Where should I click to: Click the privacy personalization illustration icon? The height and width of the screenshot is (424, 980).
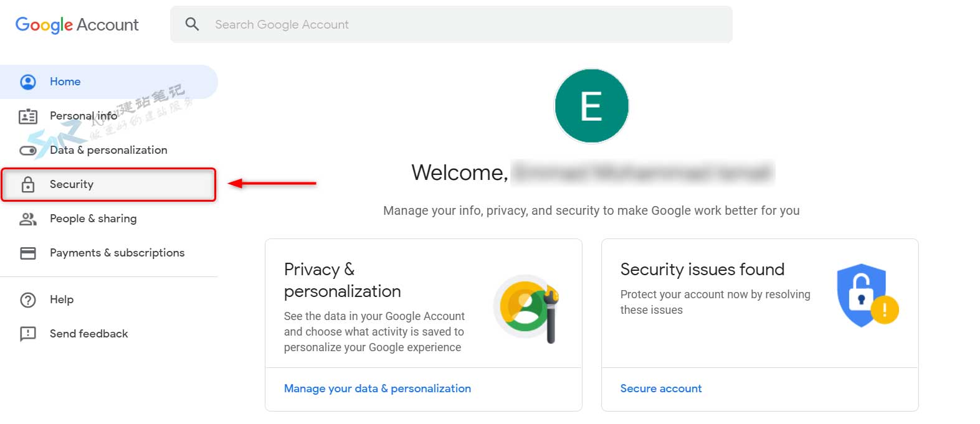(x=526, y=308)
